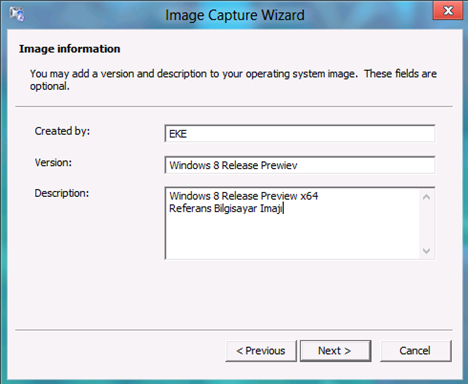
Task: Click the "Referans Bilgisayar Imajı" description line
Action: pyautogui.click(x=226, y=209)
